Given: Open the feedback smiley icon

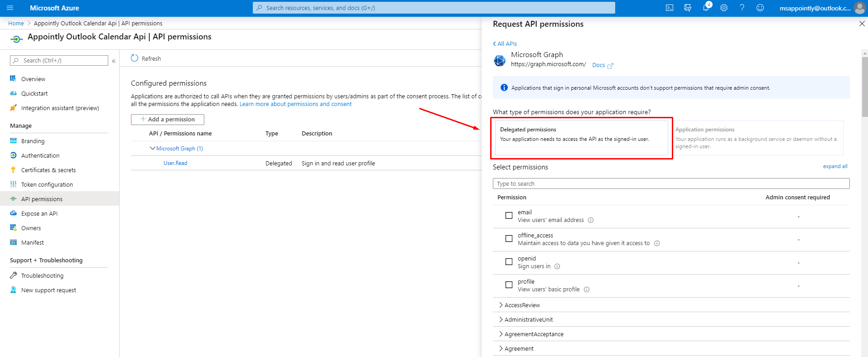Looking at the screenshot, I should pos(760,8).
